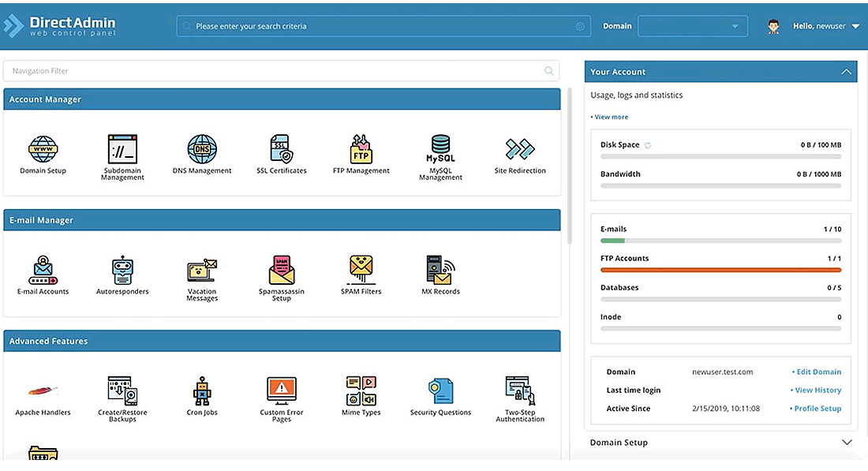The width and height of the screenshot is (868, 471).
Task: Open MySQL Management
Action: tap(440, 157)
